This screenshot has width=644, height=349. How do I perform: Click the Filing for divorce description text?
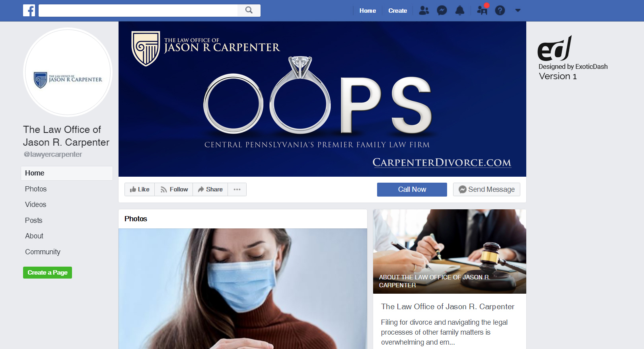444,332
